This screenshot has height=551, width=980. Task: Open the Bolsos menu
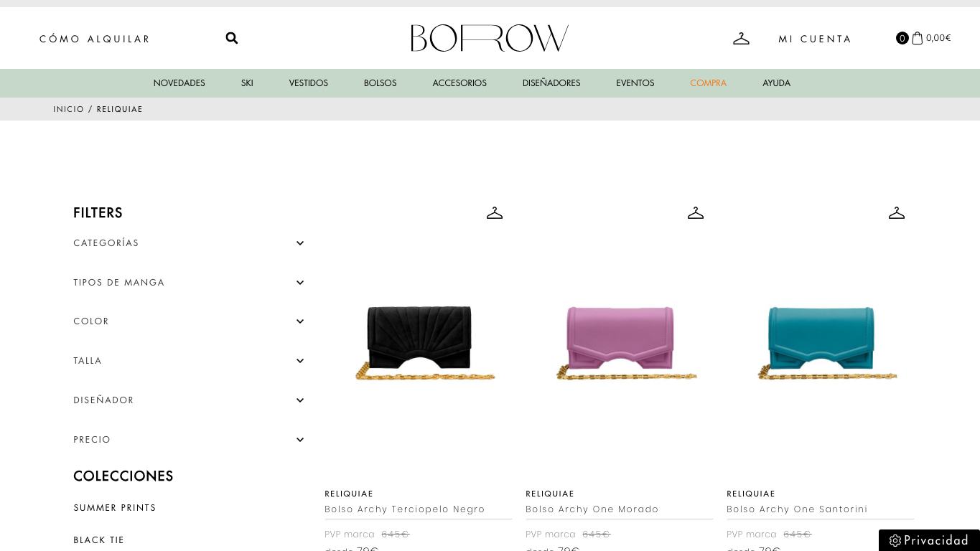tap(380, 83)
